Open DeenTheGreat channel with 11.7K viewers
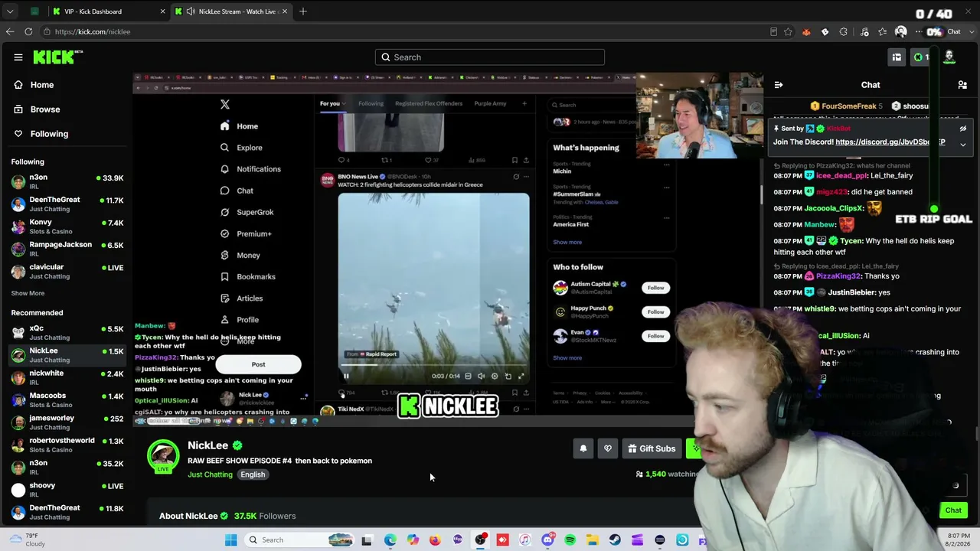 [x=67, y=204]
